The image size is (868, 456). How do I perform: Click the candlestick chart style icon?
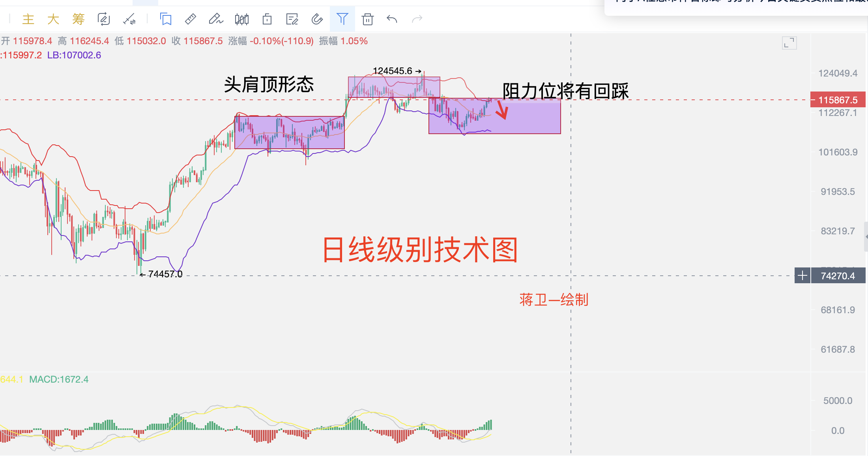click(x=242, y=19)
